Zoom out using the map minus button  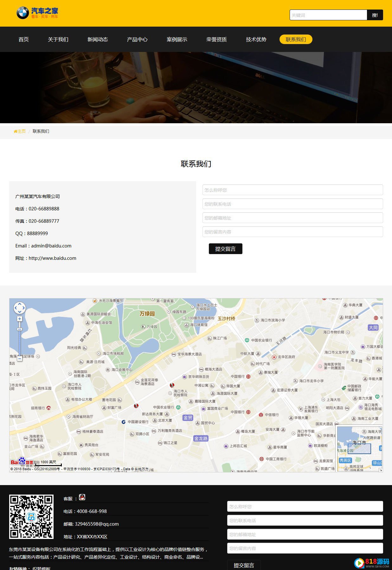pyautogui.click(x=20, y=359)
